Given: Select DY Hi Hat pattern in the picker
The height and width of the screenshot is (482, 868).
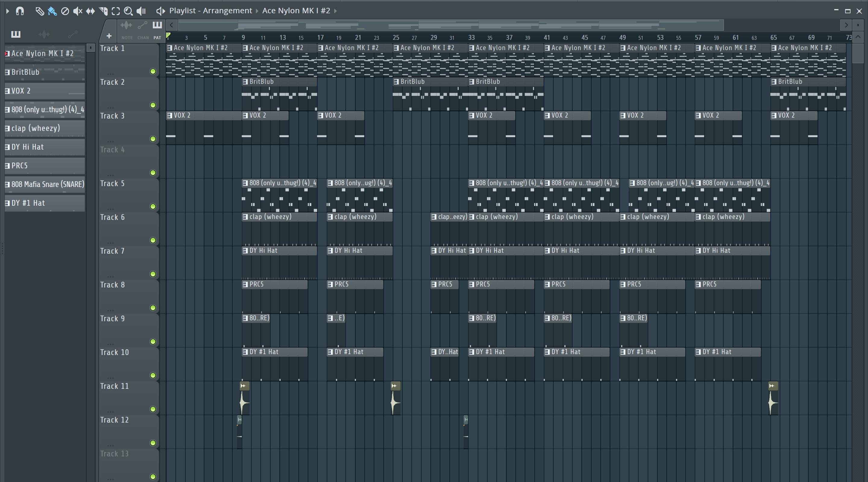Looking at the screenshot, I should (x=45, y=147).
